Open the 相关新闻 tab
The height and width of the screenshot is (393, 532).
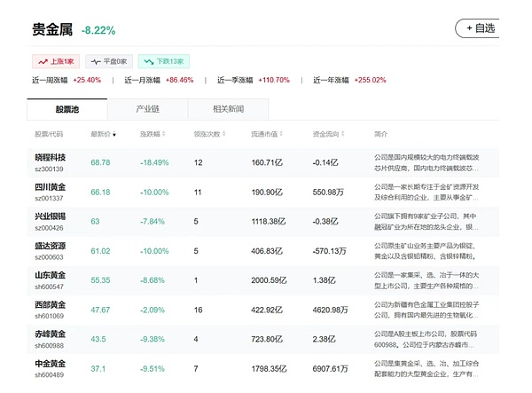coord(228,109)
